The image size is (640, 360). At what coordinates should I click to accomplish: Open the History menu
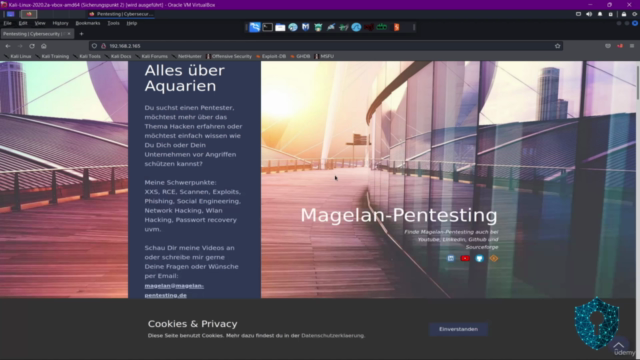point(60,23)
